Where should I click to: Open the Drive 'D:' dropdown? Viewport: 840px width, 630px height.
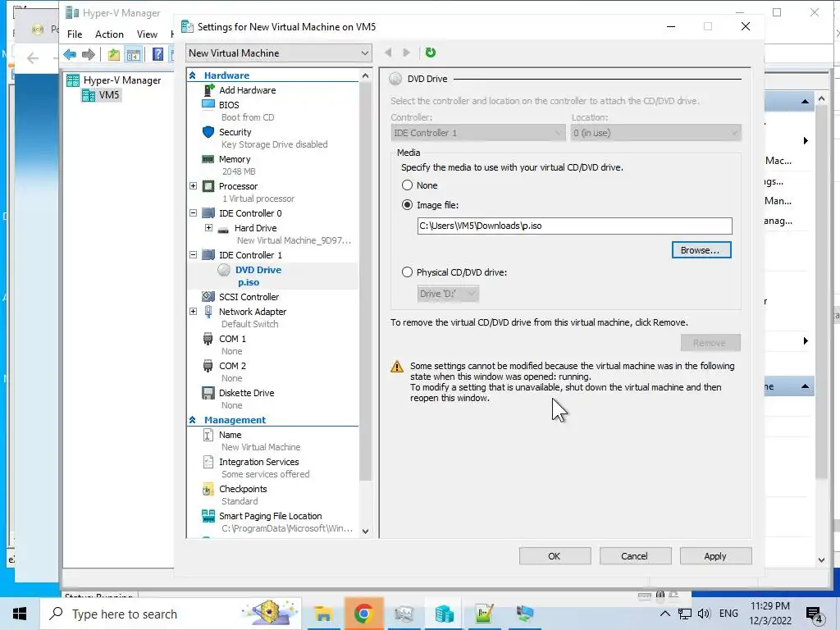click(448, 294)
